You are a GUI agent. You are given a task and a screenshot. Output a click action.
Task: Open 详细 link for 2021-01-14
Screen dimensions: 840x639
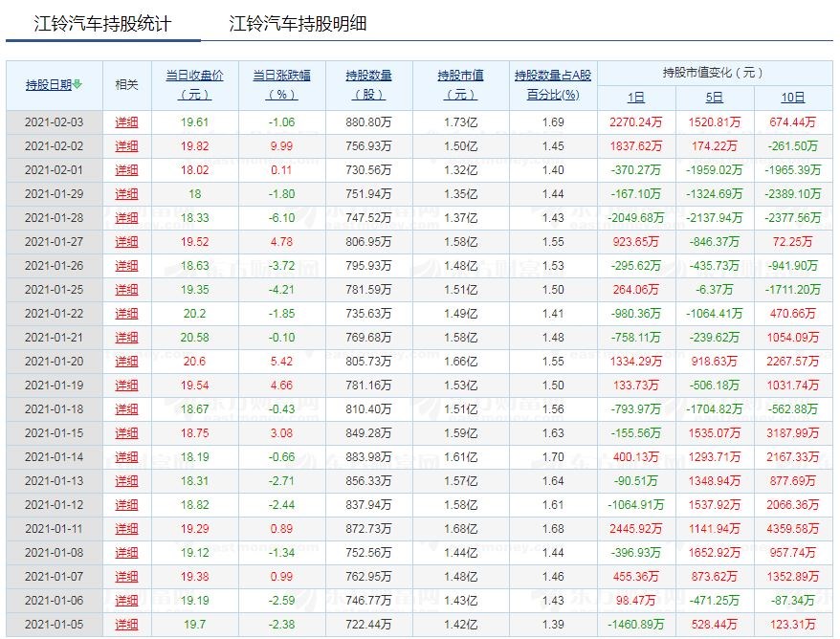click(126, 457)
